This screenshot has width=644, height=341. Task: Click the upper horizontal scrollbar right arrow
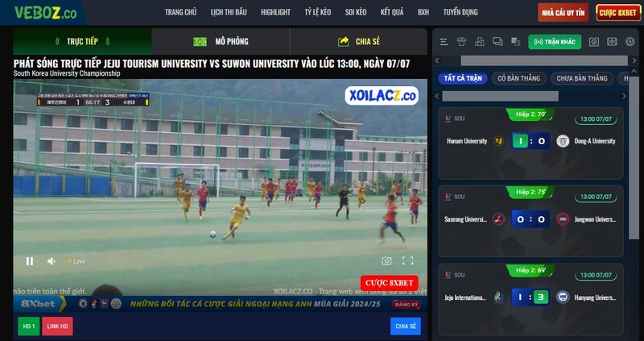click(634, 61)
